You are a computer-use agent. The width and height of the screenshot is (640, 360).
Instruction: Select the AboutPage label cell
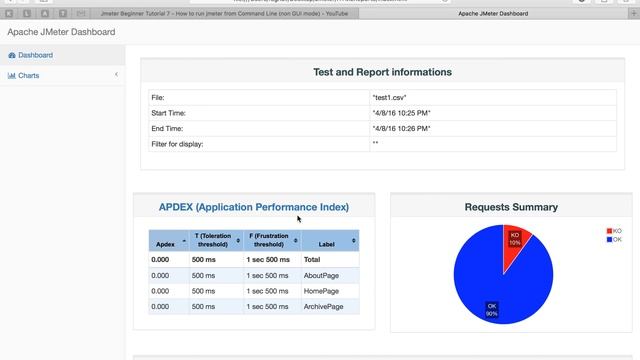330,276
